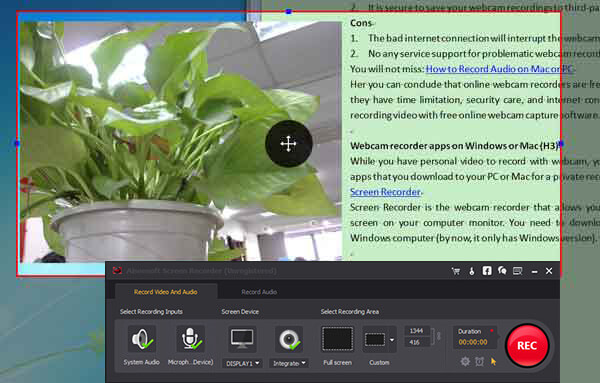The height and width of the screenshot is (383, 600).
Task: Click the register key icon
Action: click(x=472, y=271)
